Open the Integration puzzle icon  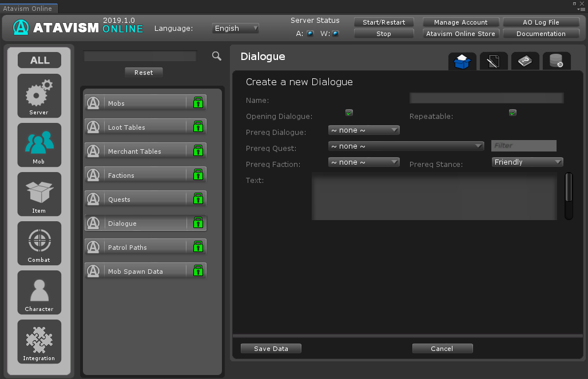point(39,341)
